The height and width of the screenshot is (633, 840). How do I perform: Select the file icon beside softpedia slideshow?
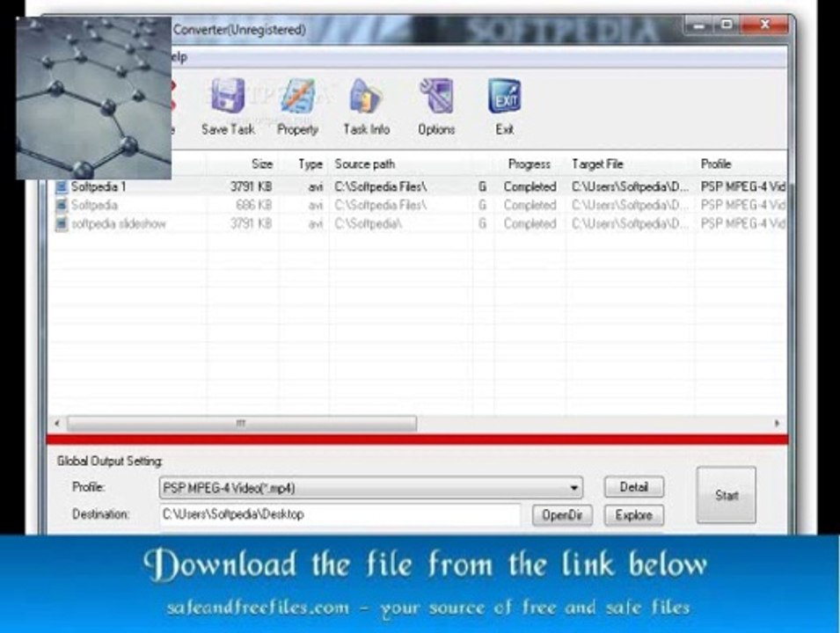coord(62,223)
